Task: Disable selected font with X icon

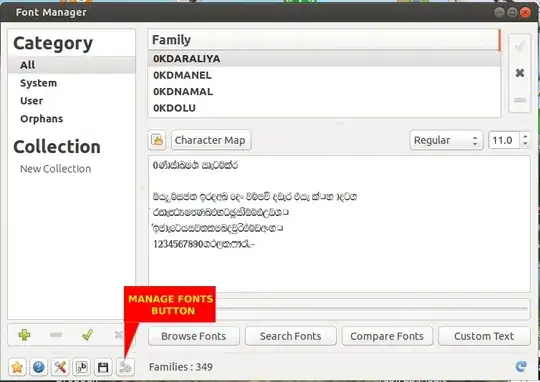Action: (520, 73)
